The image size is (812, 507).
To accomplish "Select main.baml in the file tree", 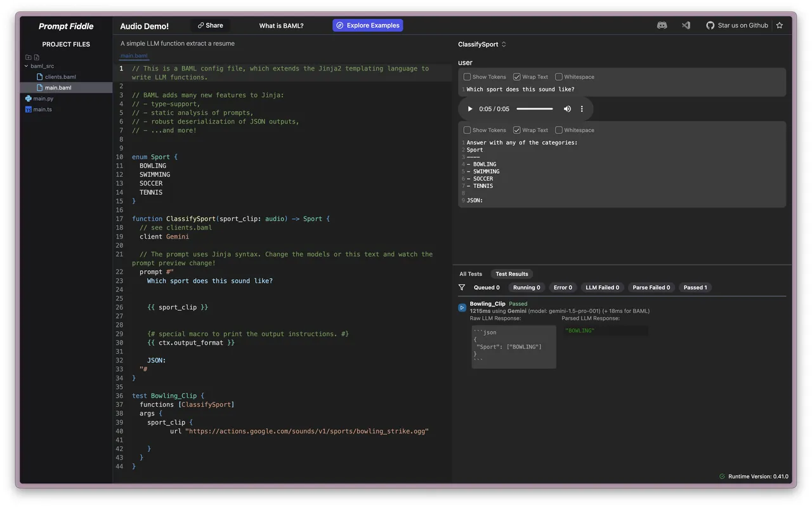I will [58, 88].
